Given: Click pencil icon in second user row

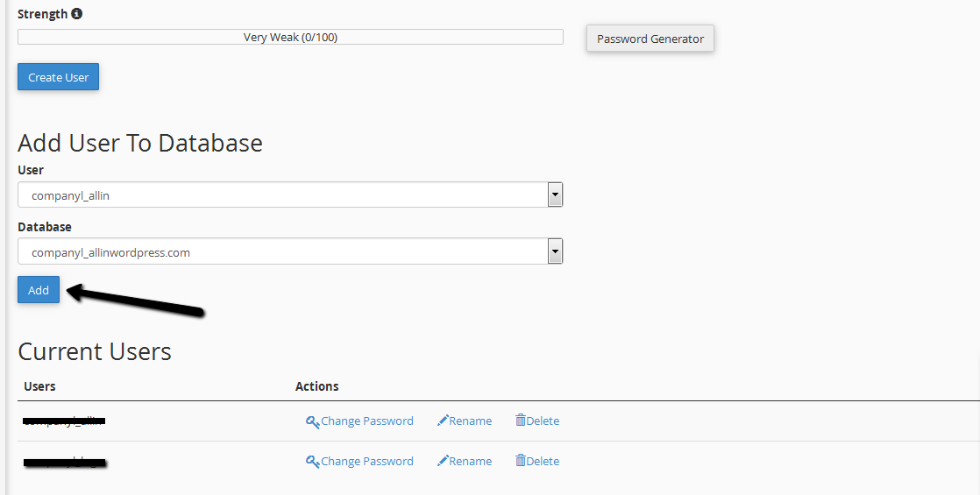Looking at the screenshot, I should coord(443,461).
